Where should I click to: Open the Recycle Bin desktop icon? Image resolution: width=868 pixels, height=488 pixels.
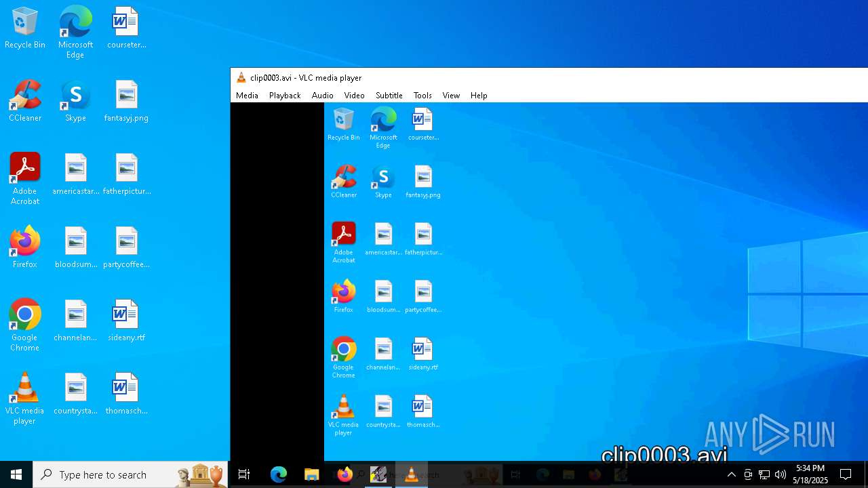coord(25,28)
